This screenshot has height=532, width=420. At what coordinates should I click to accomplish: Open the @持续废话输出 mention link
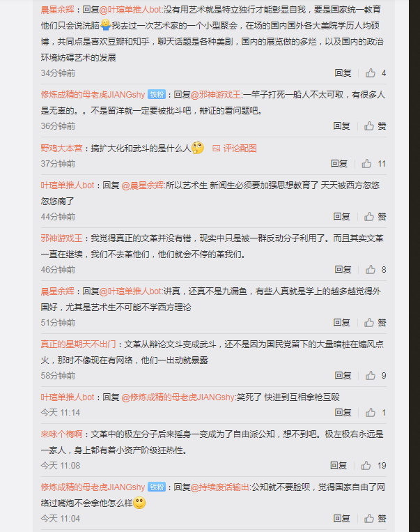point(219,487)
